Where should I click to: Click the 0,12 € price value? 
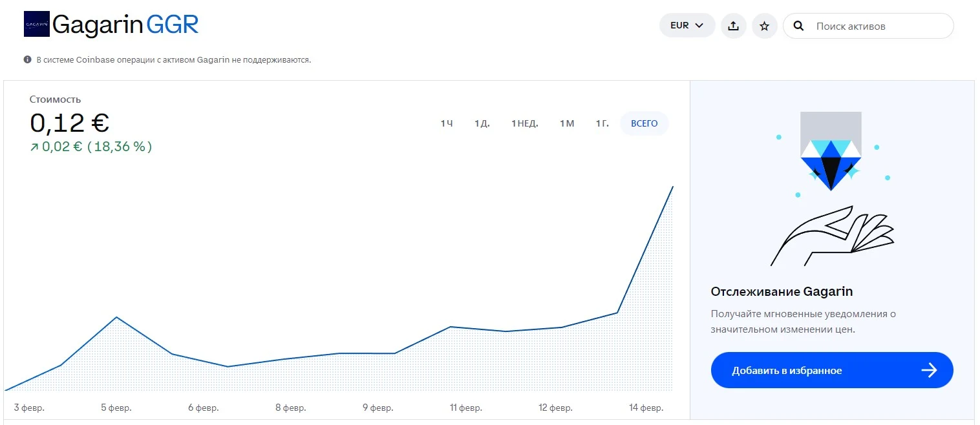point(70,123)
